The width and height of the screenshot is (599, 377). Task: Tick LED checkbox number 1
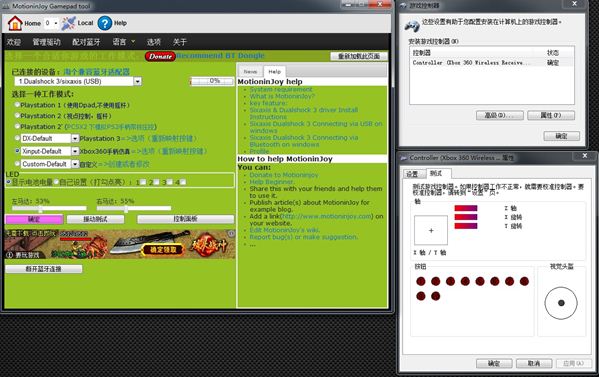(143, 182)
